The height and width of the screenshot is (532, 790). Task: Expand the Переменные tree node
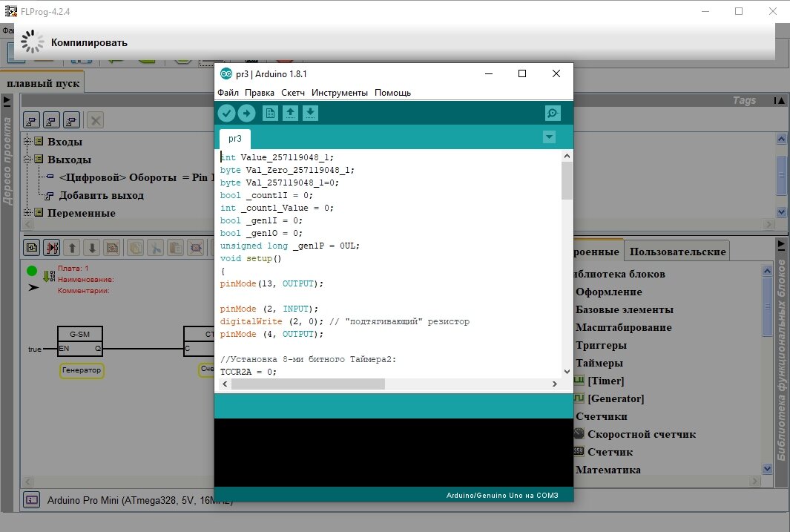[27, 213]
